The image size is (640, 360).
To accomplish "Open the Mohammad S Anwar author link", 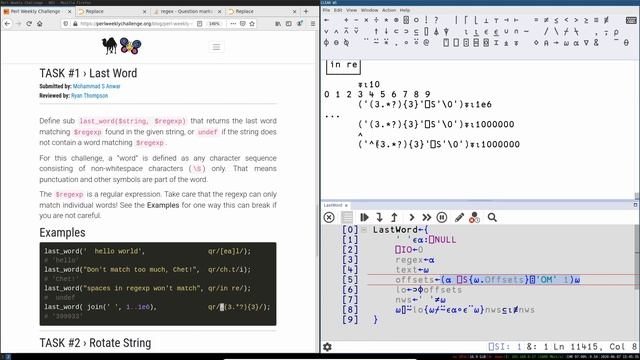I will pos(96,86).
